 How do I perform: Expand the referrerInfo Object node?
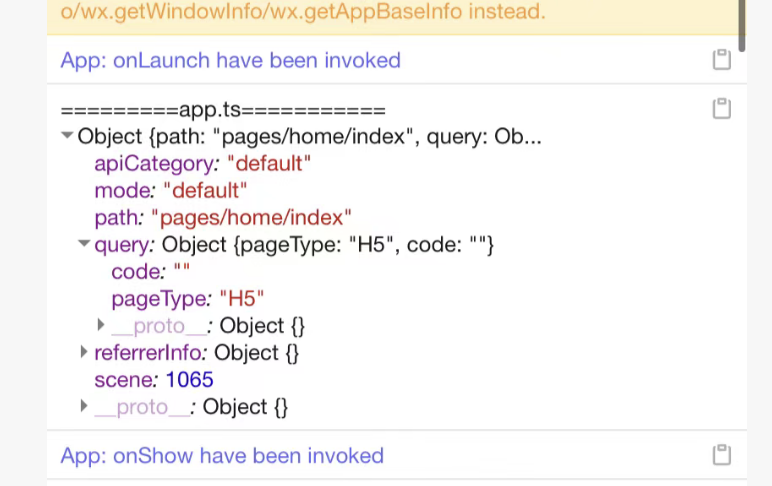pyautogui.click(x=84, y=352)
